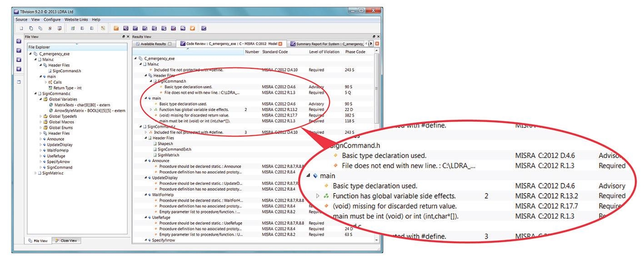This screenshot has height=265, width=644.
Task: Select SignCommand.h in File Explorer
Action: (66, 71)
